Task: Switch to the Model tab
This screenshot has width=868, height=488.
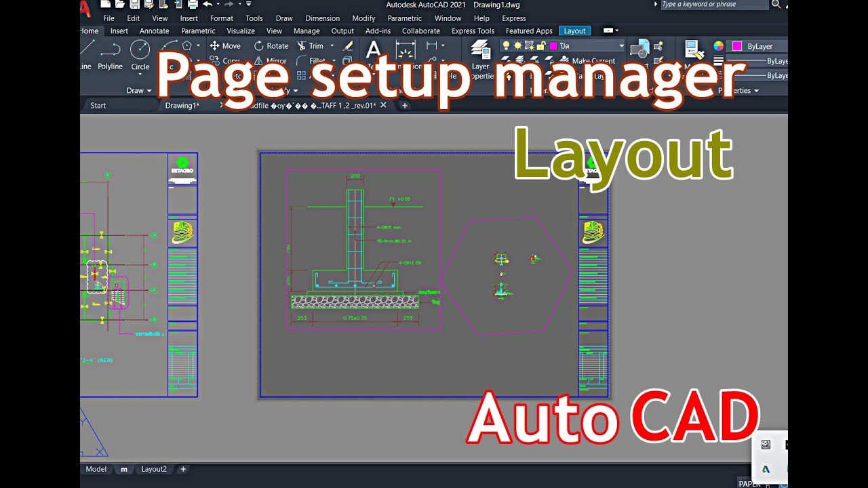Action: [x=96, y=469]
